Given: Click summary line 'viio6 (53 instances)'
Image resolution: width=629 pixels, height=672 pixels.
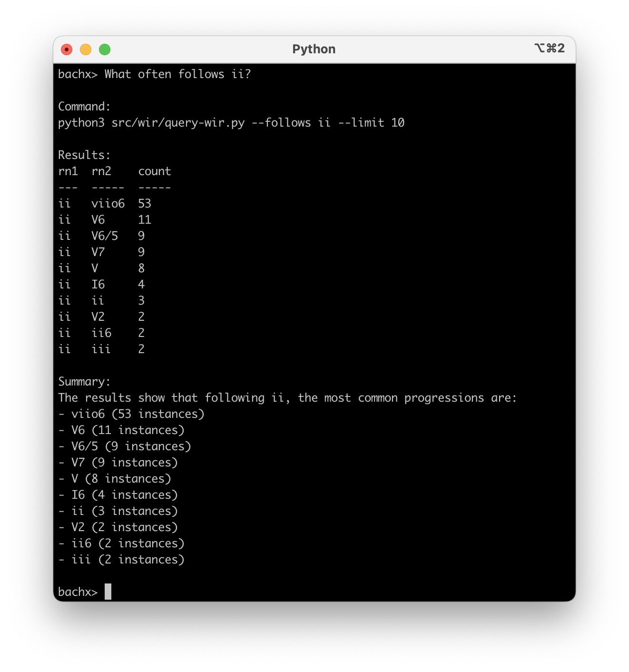Looking at the screenshot, I should click(131, 414).
